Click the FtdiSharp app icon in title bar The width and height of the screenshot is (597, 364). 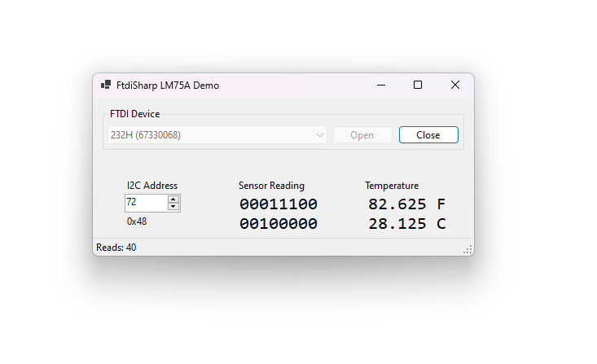pos(106,85)
